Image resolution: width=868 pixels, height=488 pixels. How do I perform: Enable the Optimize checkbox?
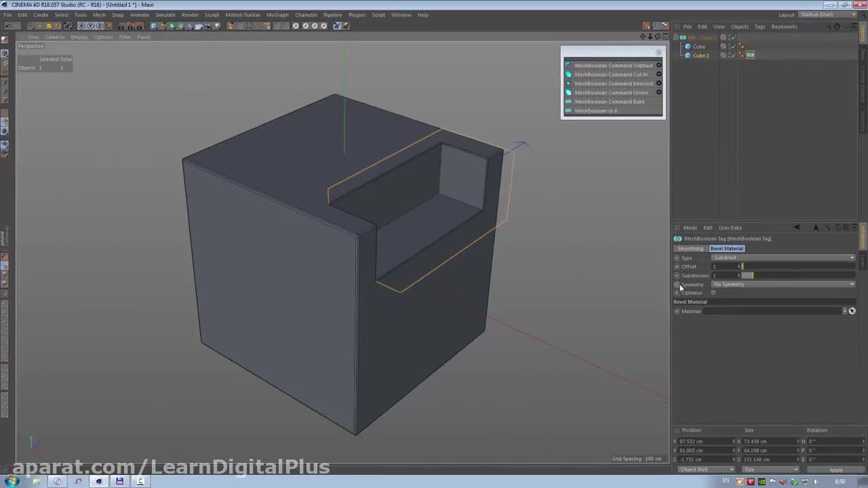(713, 293)
